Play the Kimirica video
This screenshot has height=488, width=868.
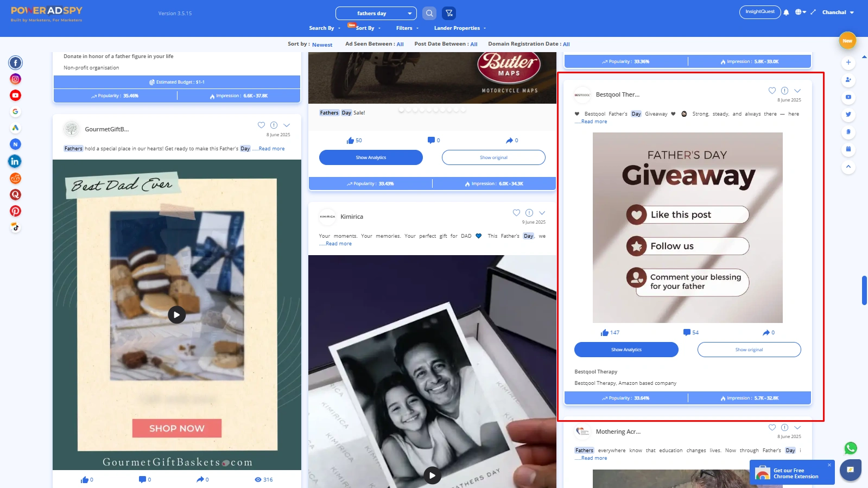(x=432, y=476)
